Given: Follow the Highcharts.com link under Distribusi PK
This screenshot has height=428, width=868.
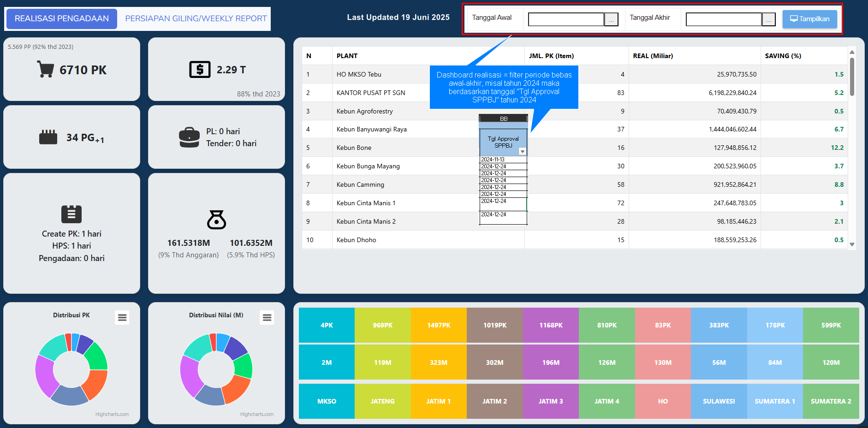Looking at the screenshot, I should 112,414.
